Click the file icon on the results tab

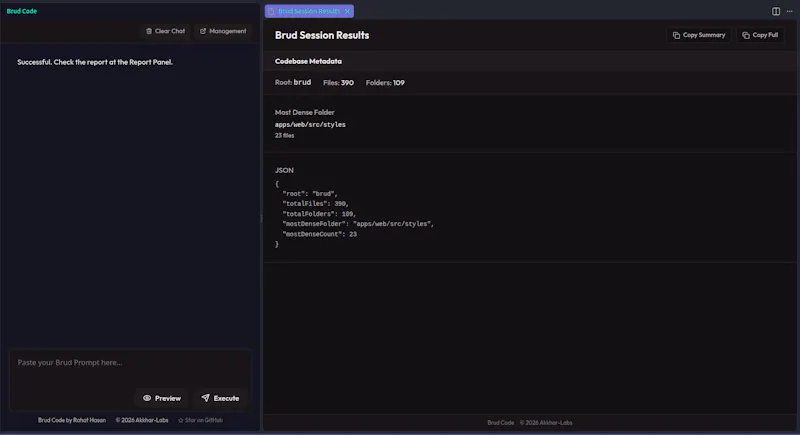click(271, 11)
